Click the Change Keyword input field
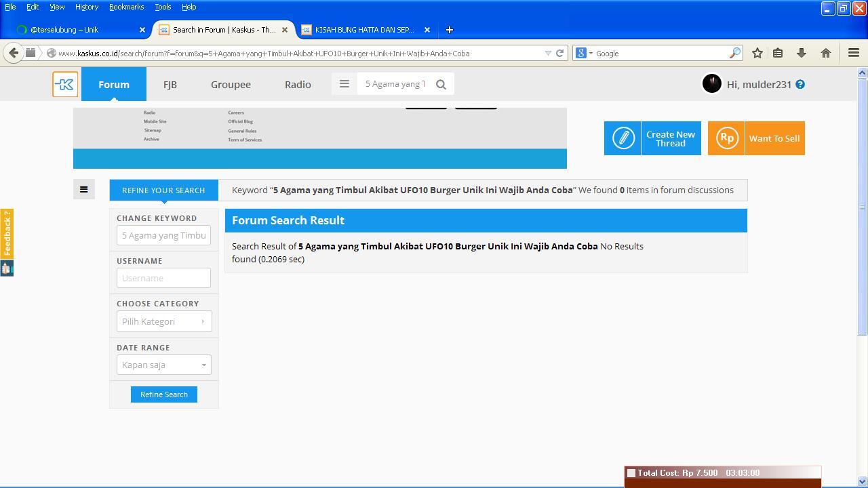Screen dimensions: 868x488 coord(163,235)
